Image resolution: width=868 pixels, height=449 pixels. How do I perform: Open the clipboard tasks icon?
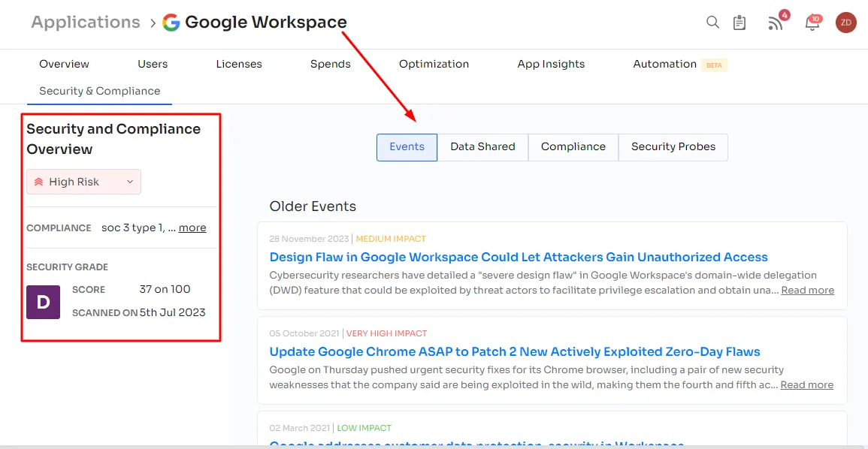tap(739, 22)
